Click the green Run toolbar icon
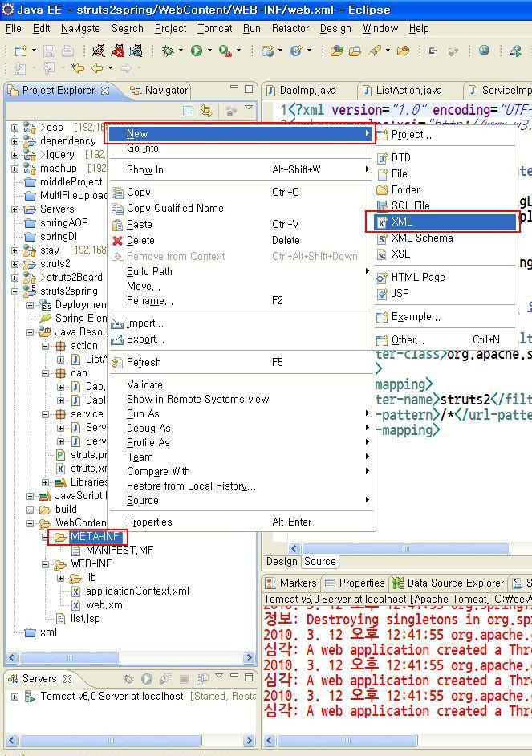The height and width of the screenshot is (756, 532). [196, 50]
